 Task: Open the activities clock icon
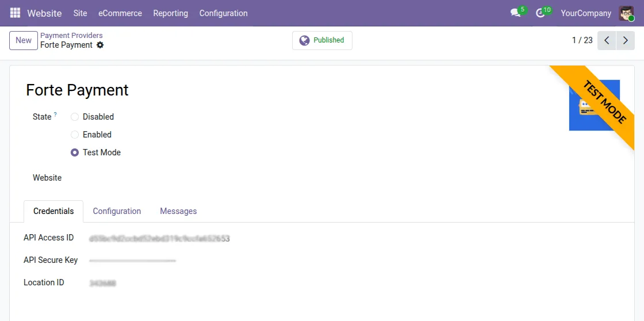(x=540, y=13)
